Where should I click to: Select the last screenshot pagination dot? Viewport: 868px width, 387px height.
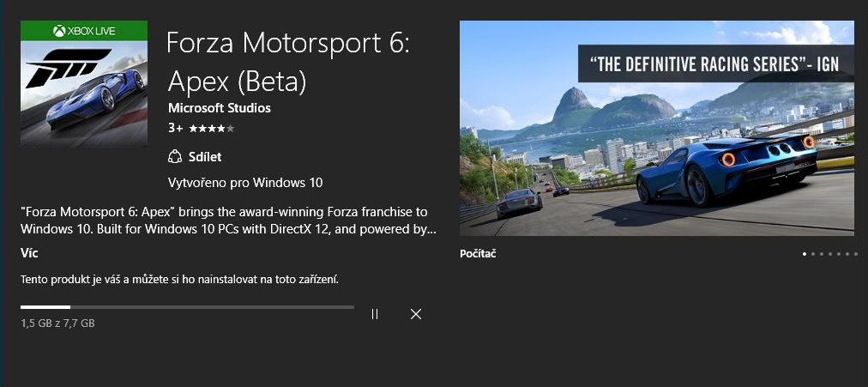click(x=856, y=254)
